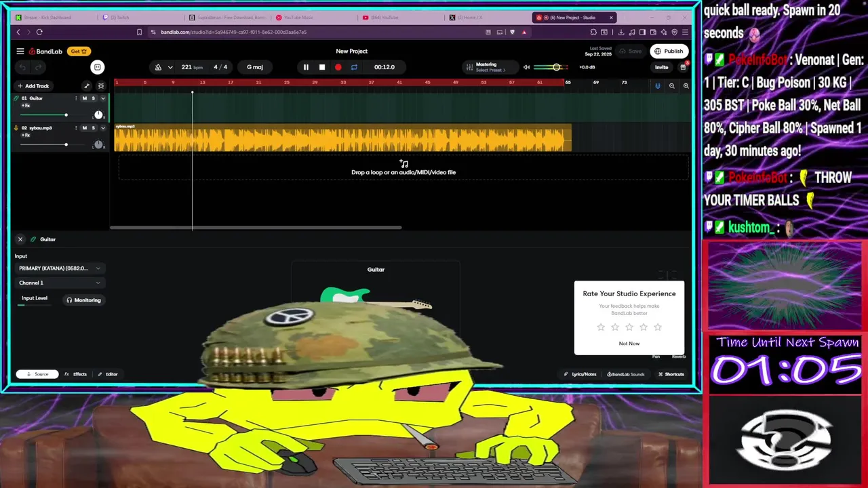Open the track options dots on Guitar track

pos(76,98)
